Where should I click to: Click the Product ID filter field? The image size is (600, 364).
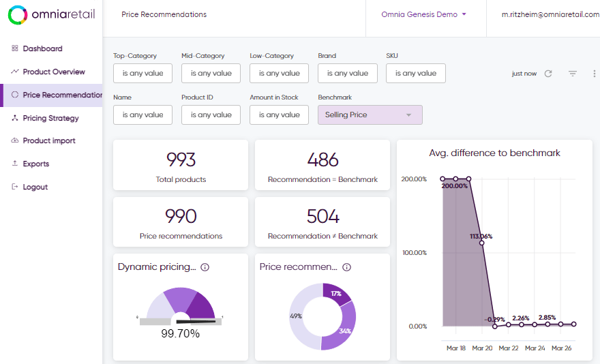pos(211,115)
